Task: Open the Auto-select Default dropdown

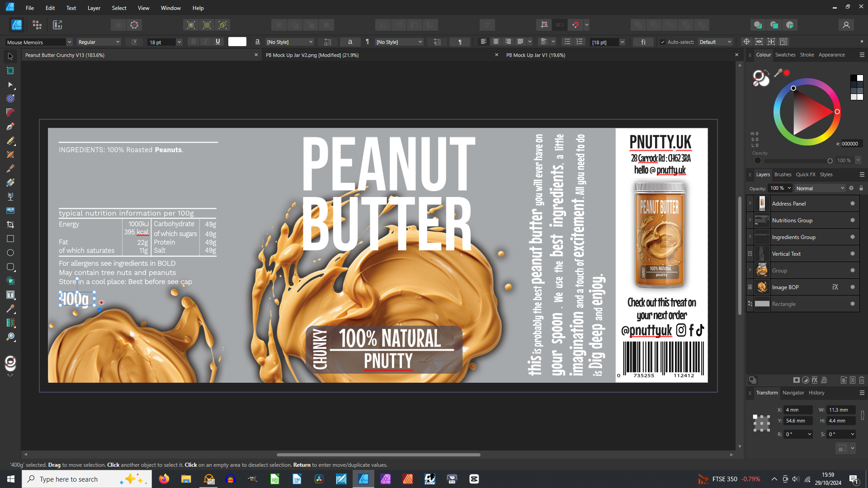Action: coord(715,42)
